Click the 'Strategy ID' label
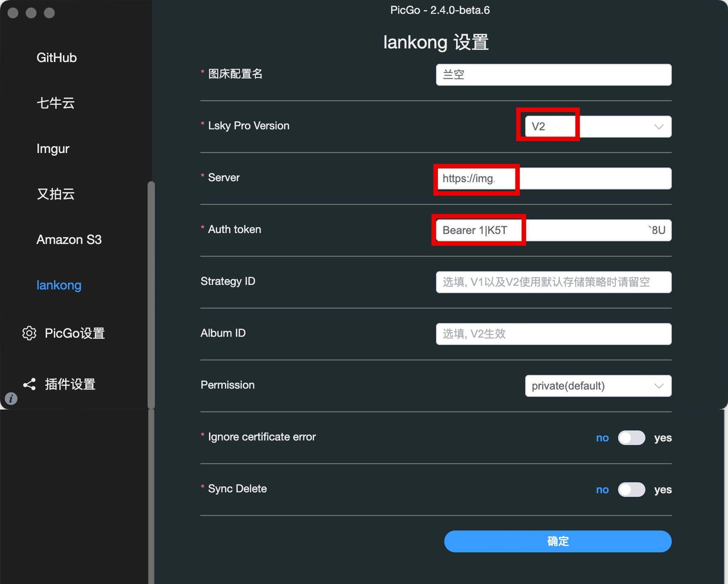This screenshot has height=584, width=728. [228, 281]
